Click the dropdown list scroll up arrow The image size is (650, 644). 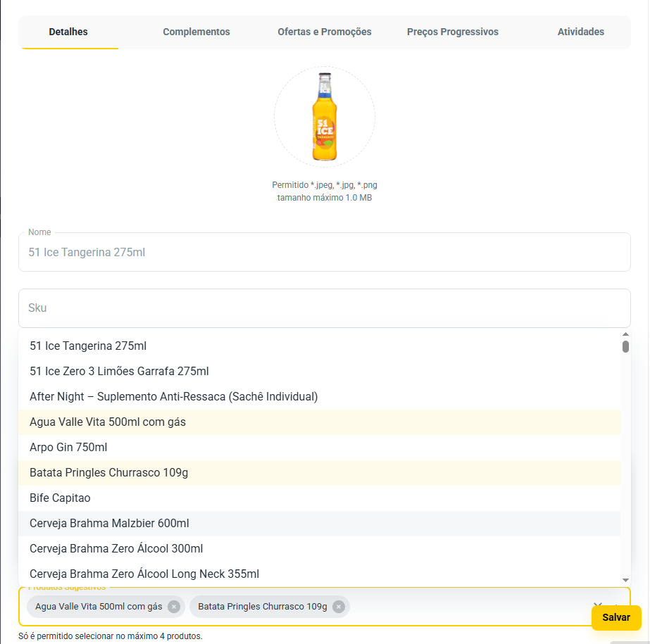(x=625, y=334)
